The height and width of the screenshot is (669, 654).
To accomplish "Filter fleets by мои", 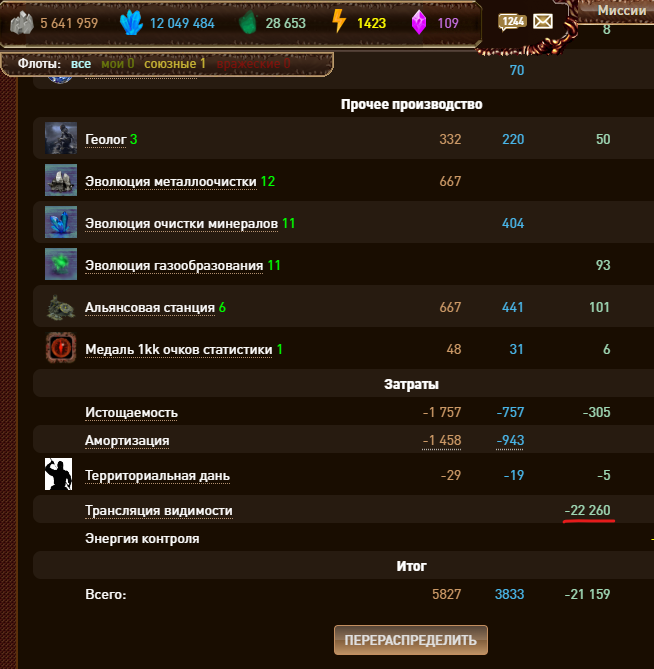I will pos(118,64).
